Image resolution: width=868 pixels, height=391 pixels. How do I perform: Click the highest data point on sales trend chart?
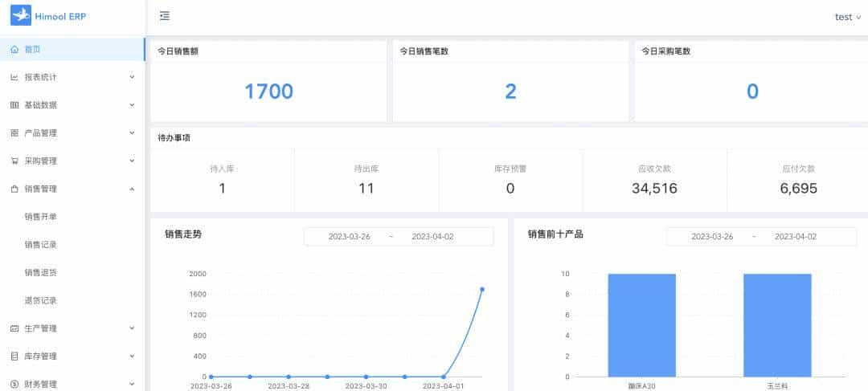coord(482,289)
